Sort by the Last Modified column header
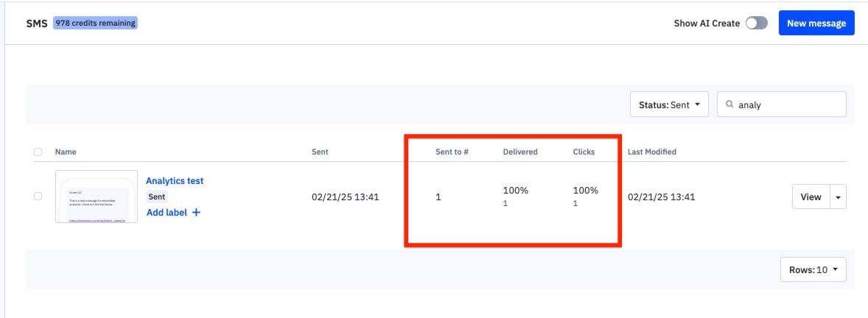The height and width of the screenshot is (318, 868). (x=651, y=152)
